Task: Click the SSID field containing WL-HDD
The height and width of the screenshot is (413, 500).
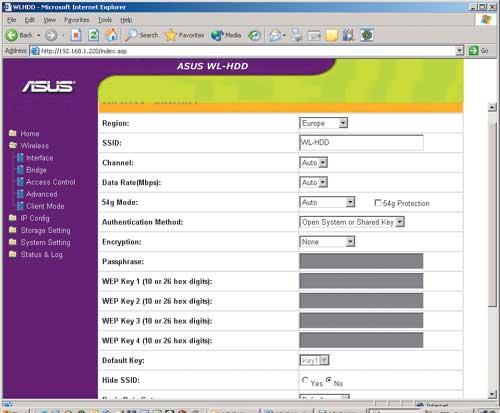Action: point(361,143)
